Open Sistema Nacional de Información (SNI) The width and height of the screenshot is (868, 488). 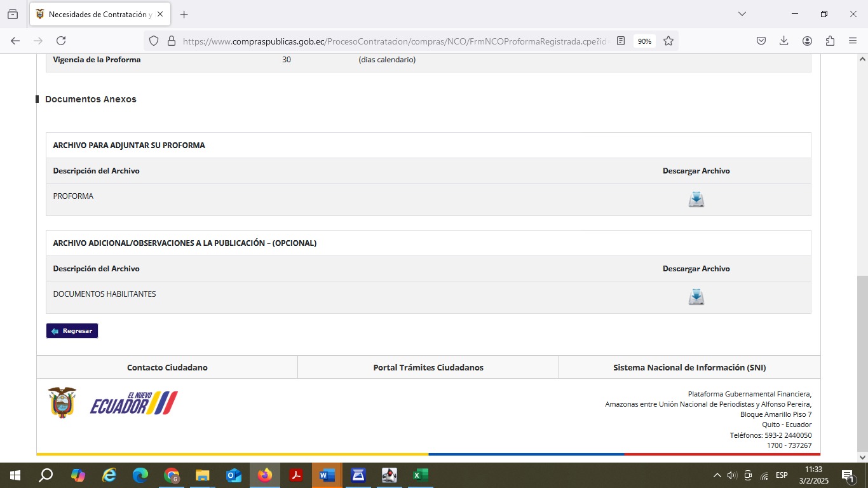[689, 367]
